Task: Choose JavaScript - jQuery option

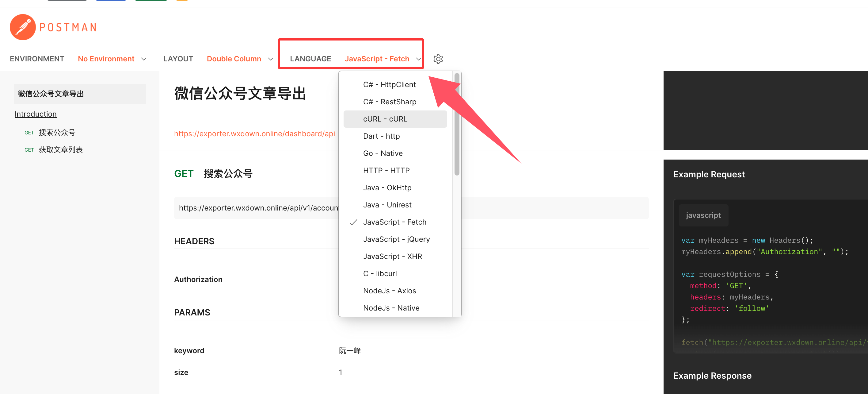Action: click(396, 240)
